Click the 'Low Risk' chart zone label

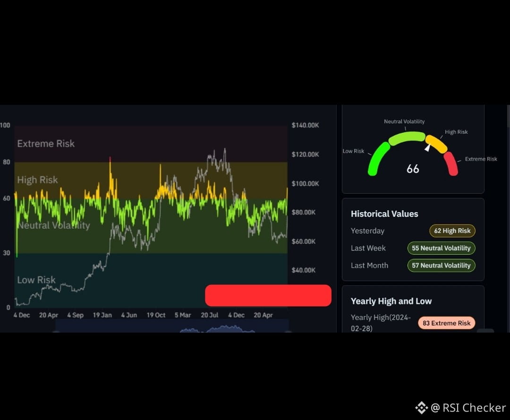(36, 280)
